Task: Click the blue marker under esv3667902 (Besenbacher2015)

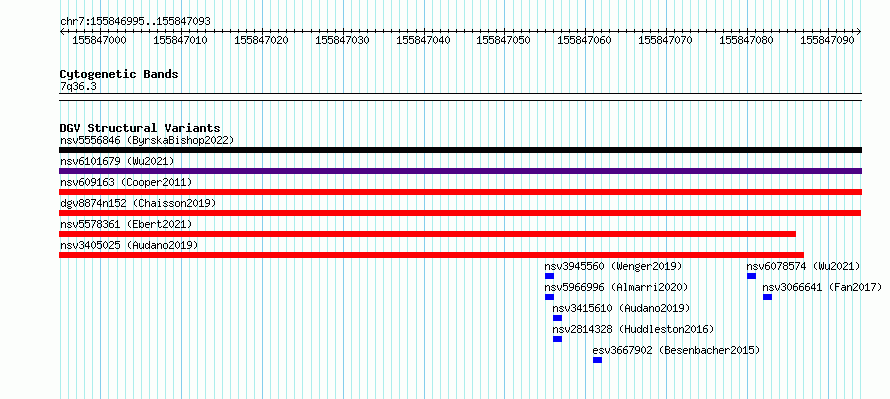Action: click(x=597, y=360)
